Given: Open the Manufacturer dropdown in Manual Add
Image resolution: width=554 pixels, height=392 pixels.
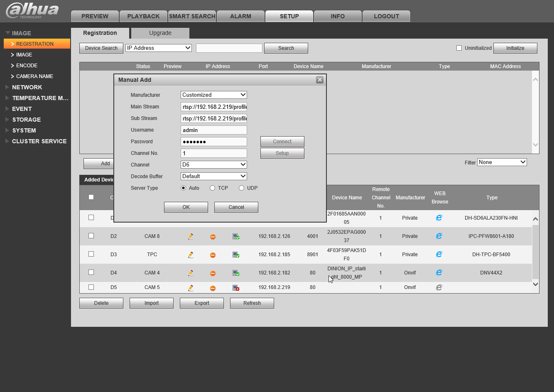Looking at the screenshot, I should (x=214, y=95).
